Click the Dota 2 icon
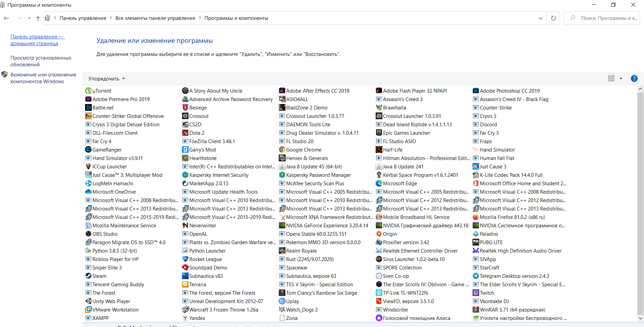Viewport: 644px width, 327px height. (x=185, y=133)
